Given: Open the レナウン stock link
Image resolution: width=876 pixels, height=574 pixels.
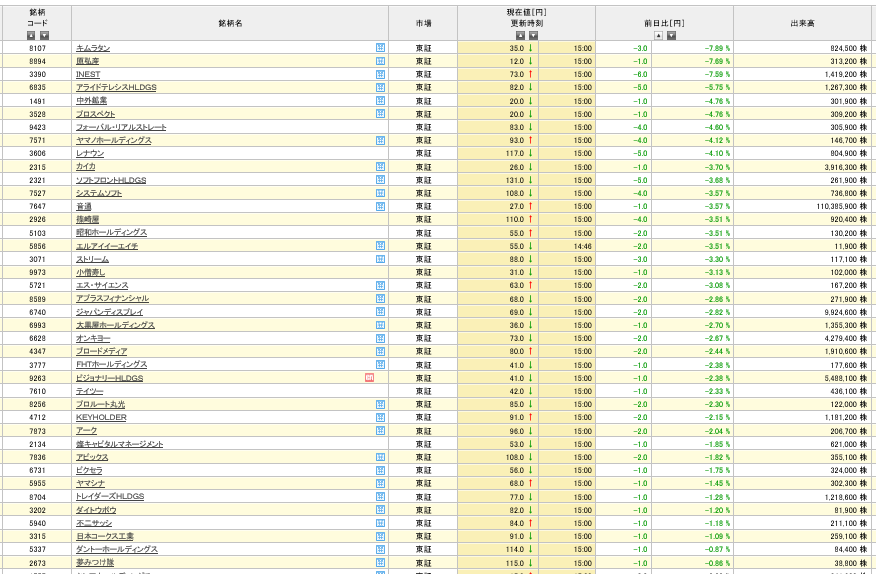Looking at the screenshot, I should 90,154.
